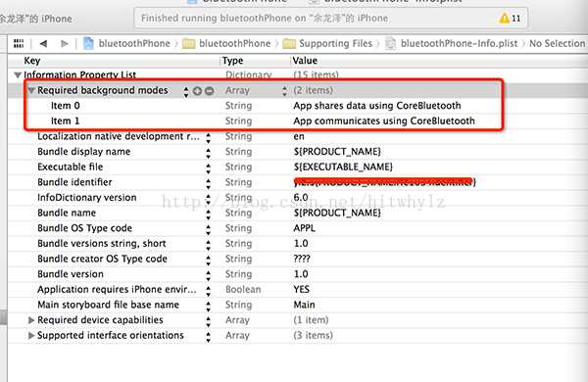Expand Required device capabilities
Image resolution: width=588 pixels, height=382 pixels.
[x=31, y=320]
